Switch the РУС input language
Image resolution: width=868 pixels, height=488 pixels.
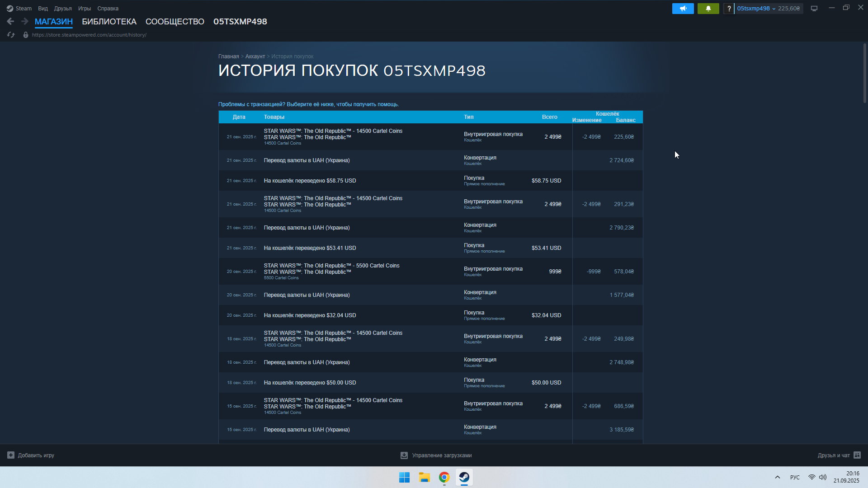(795, 477)
